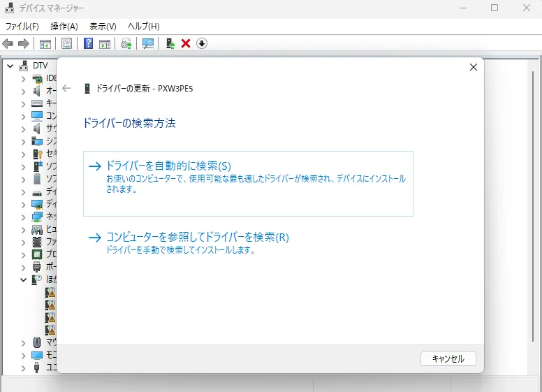
Task: Toggle the show/hide console tree icon
Action: [45, 44]
